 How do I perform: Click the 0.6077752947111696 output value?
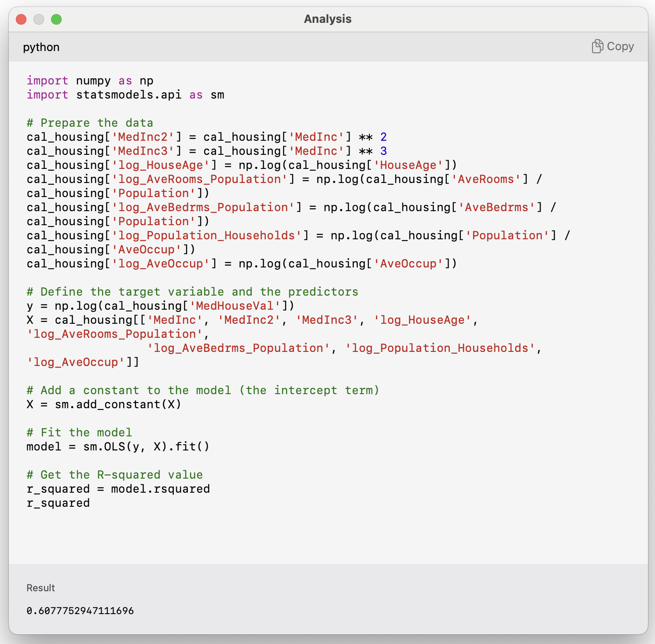pyautogui.click(x=80, y=611)
